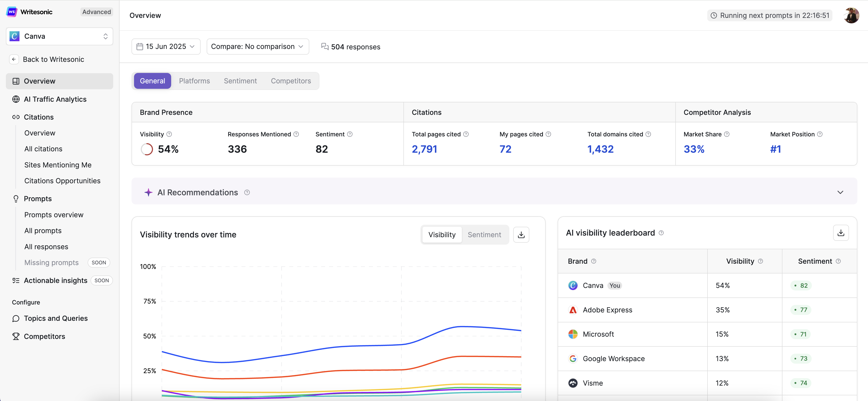
Task: Click the Actionable insights list icon
Action: [x=16, y=281]
